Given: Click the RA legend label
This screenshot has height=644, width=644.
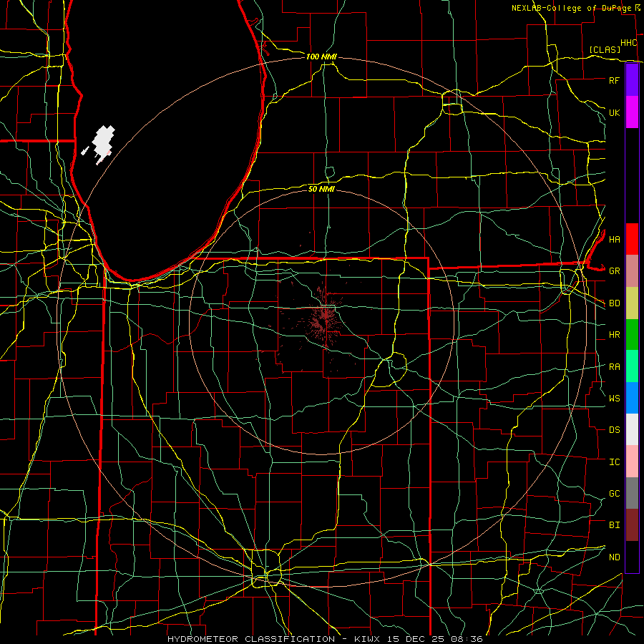Looking at the screenshot, I should pyautogui.click(x=614, y=367).
